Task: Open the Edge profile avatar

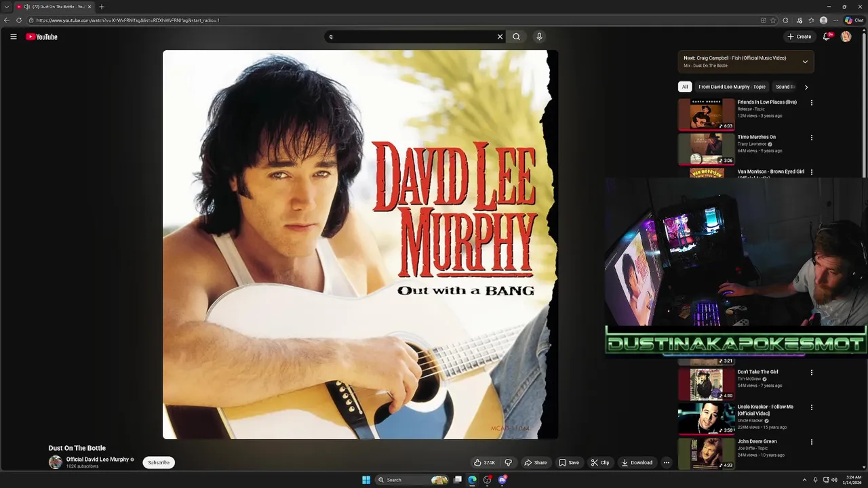Action: [x=823, y=20]
